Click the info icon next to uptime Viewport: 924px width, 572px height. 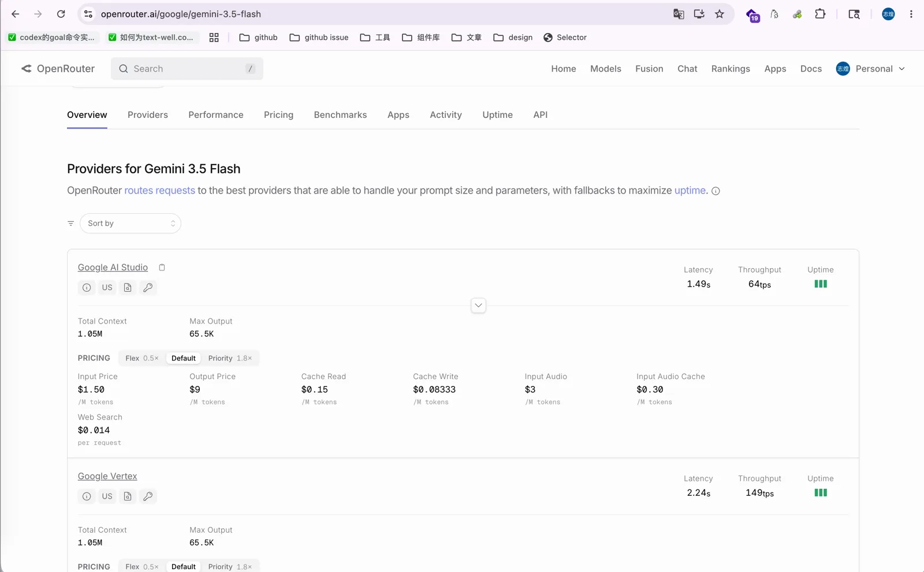coord(716,191)
